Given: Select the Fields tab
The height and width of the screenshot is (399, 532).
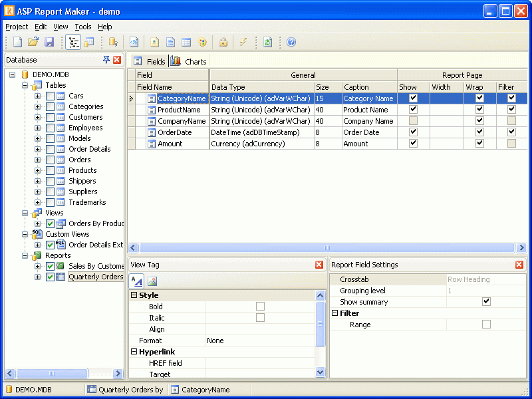Looking at the screenshot, I should [x=150, y=61].
